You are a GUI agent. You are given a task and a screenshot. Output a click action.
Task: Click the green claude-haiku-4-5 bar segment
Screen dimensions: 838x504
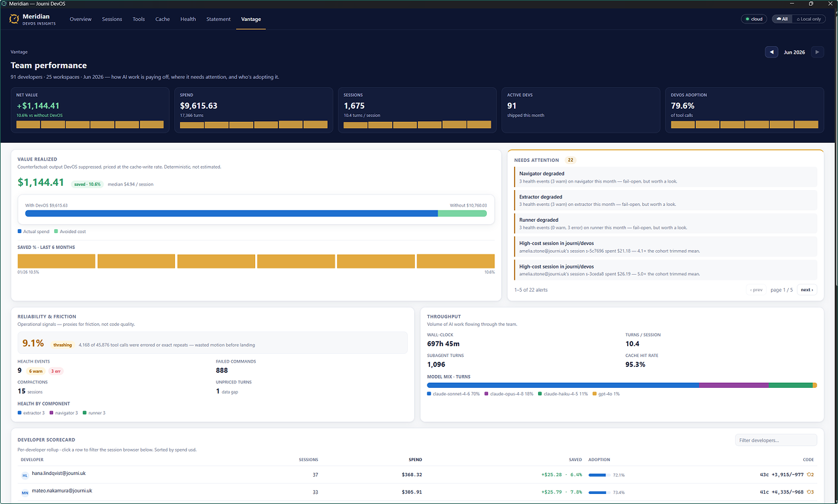pos(791,385)
